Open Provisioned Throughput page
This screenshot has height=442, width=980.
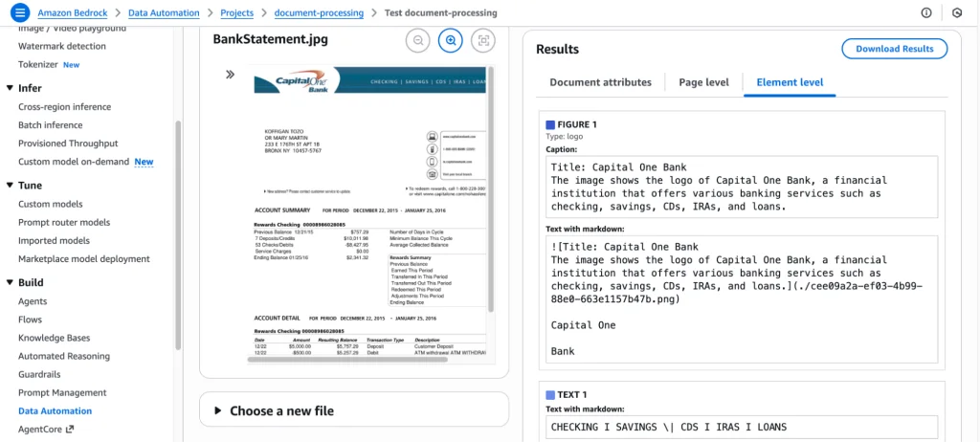click(68, 144)
